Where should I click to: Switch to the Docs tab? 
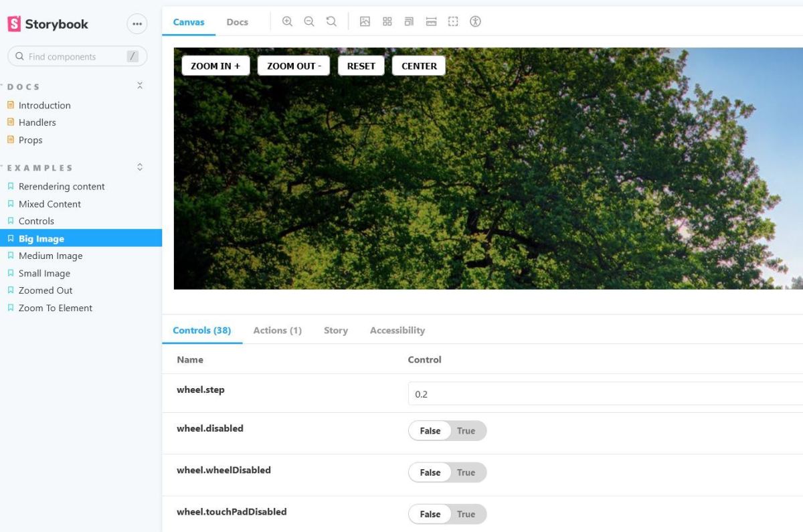(237, 21)
